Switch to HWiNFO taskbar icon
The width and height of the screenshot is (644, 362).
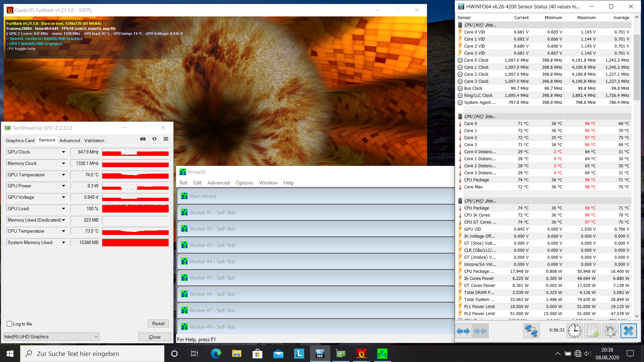(x=320, y=354)
